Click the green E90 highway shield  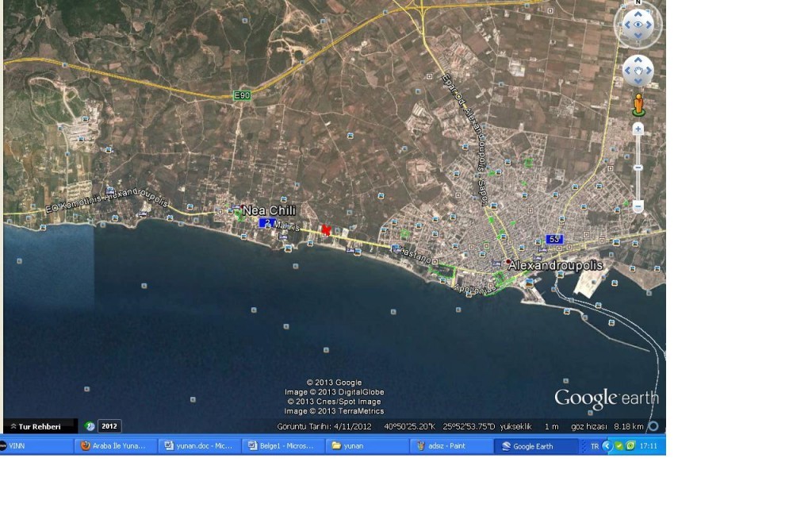(242, 96)
